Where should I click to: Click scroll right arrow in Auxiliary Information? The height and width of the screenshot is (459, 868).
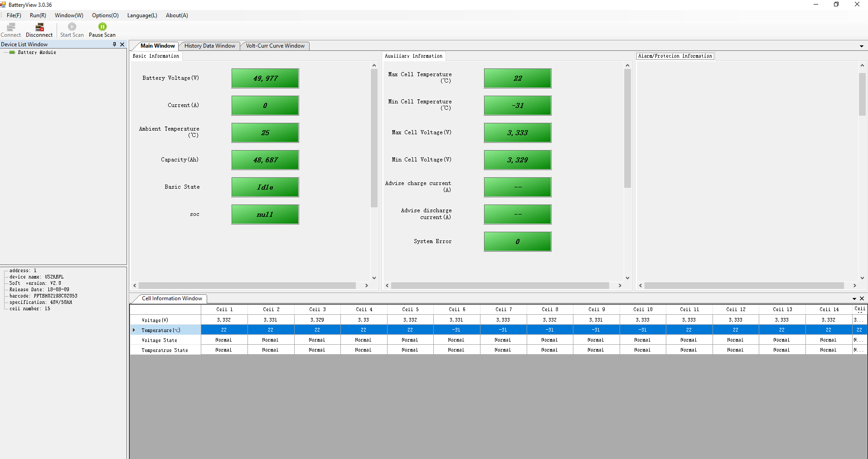[x=620, y=286]
